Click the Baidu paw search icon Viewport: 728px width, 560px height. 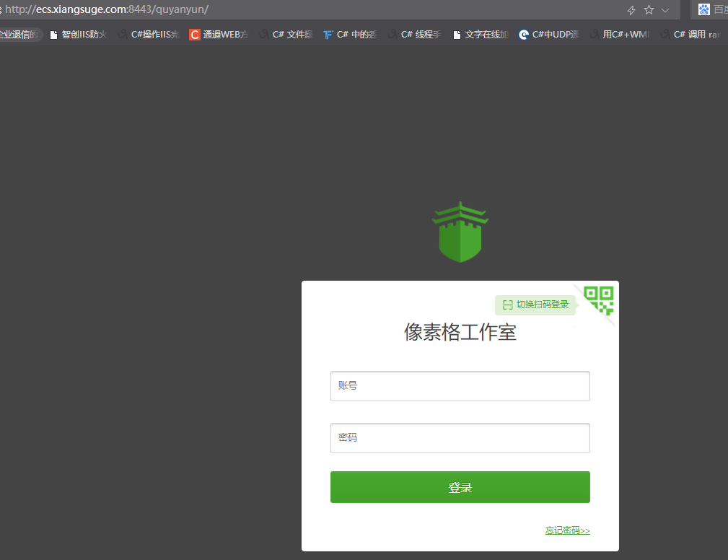coord(704,9)
